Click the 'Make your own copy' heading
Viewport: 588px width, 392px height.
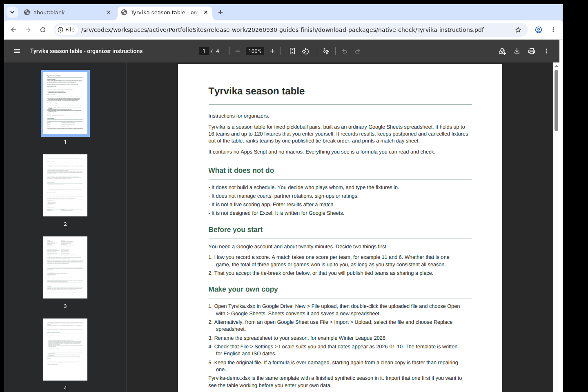243,290
